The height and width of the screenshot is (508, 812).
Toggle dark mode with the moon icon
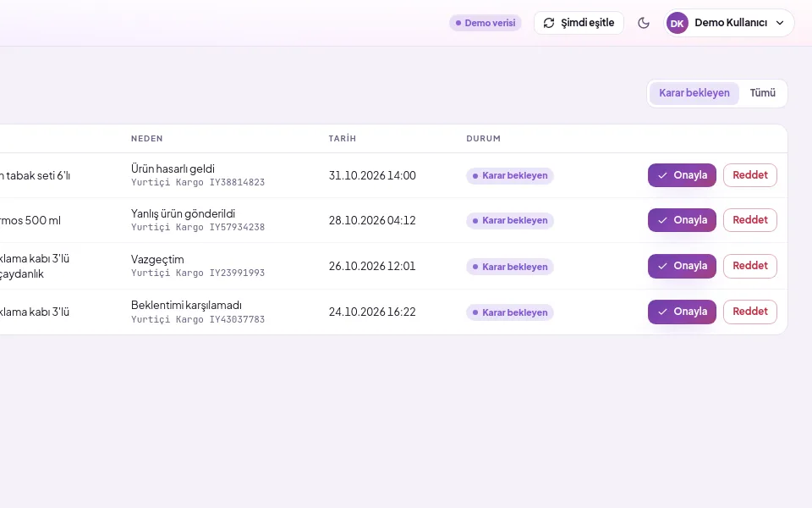tap(643, 23)
